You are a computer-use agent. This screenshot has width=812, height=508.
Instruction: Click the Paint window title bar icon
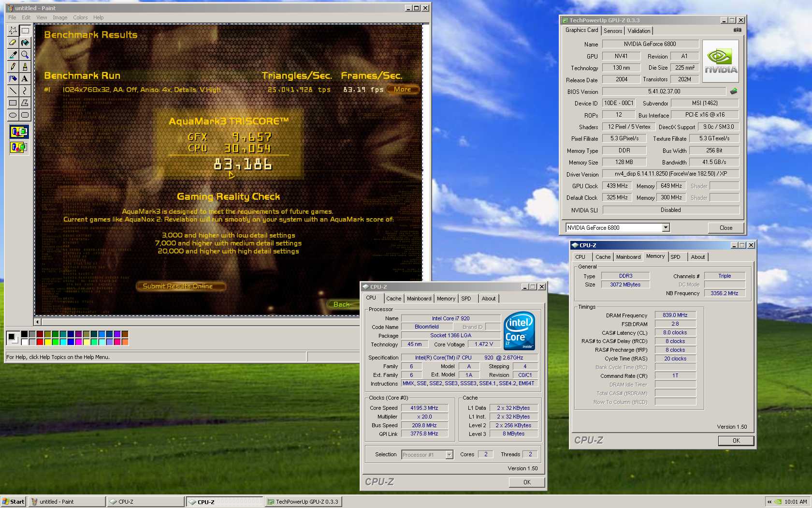point(10,8)
